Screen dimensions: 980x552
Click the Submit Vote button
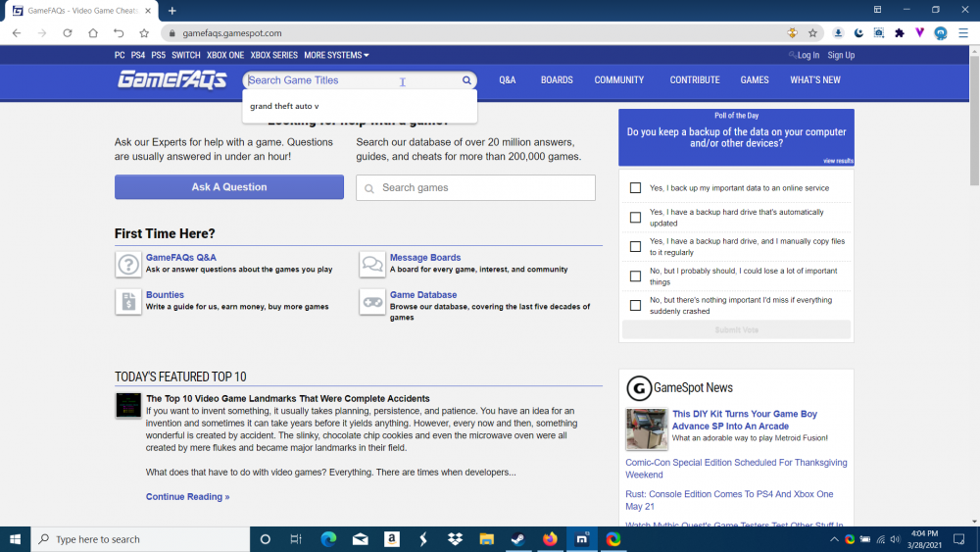pyautogui.click(x=736, y=329)
